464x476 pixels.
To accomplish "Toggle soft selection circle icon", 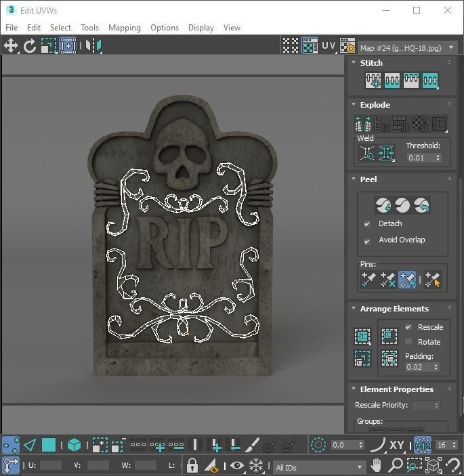I will pyautogui.click(x=318, y=446).
